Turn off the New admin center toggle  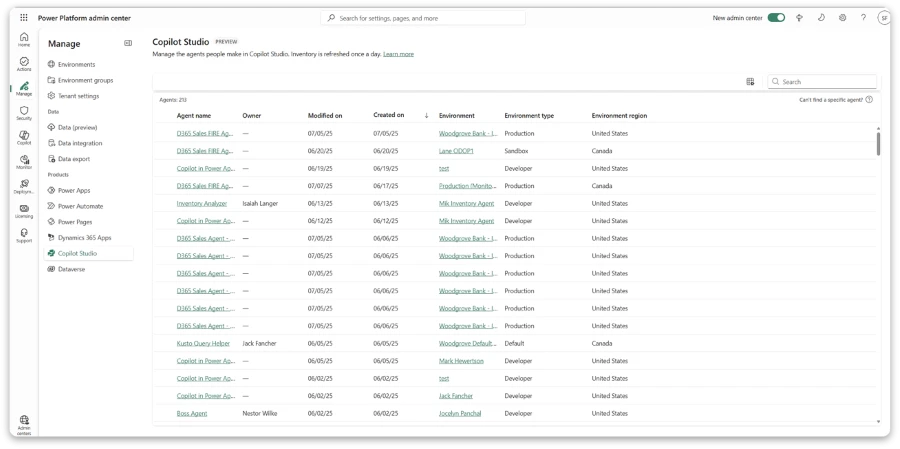[776, 18]
